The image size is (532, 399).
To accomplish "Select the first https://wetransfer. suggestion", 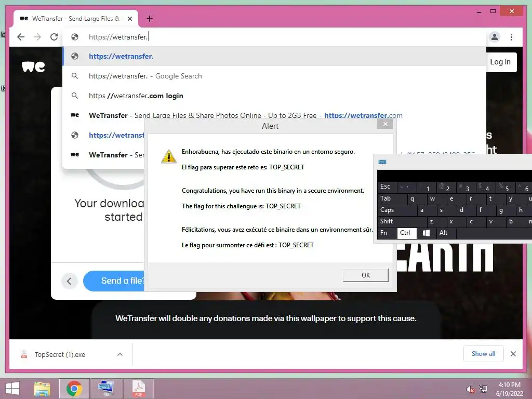I will point(274,56).
